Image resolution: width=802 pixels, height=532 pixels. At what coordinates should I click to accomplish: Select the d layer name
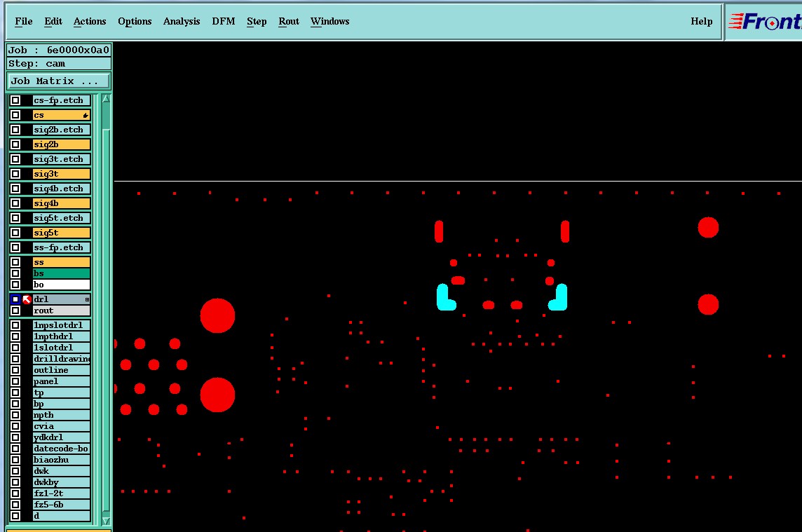[x=62, y=516]
